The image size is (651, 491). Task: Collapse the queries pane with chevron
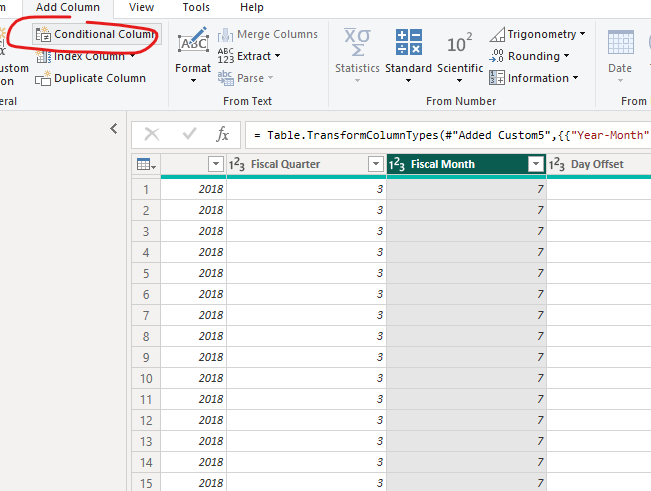pyautogui.click(x=114, y=129)
